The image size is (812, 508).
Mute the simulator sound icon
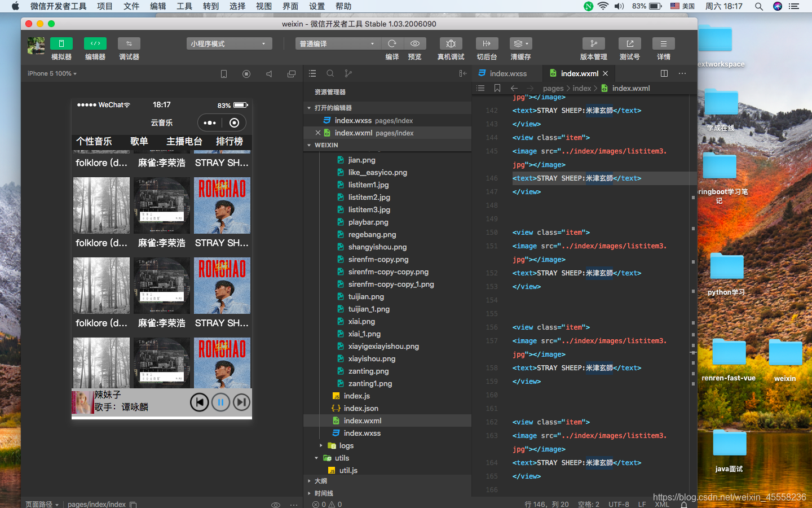pos(269,74)
